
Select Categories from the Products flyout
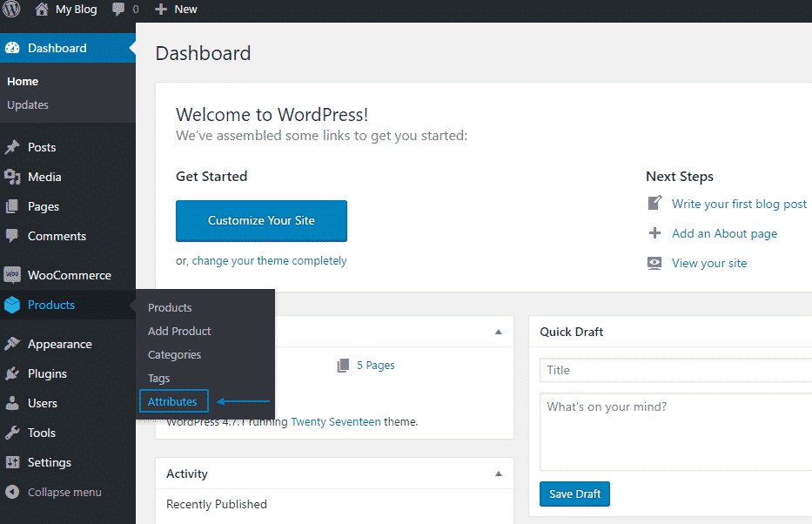[174, 354]
